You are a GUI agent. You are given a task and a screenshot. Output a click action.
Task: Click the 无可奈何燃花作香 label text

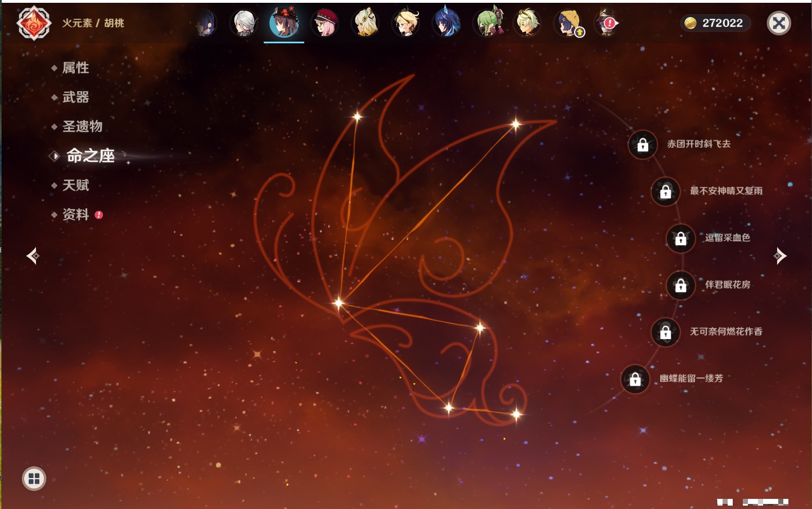tap(727, 331)
